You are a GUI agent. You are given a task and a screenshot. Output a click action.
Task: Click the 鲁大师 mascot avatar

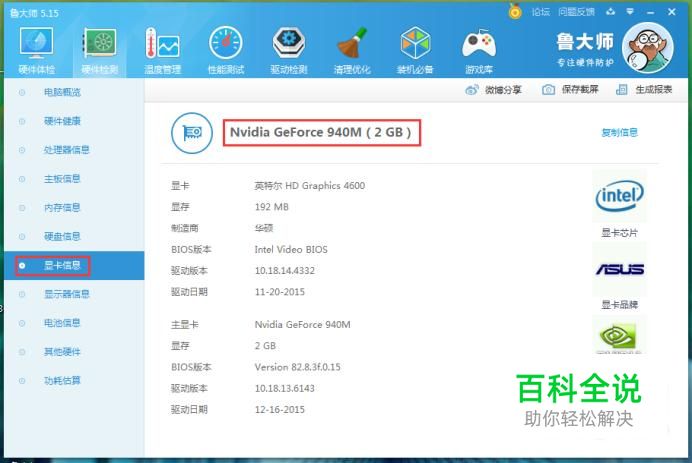click(x=647, y=48)
